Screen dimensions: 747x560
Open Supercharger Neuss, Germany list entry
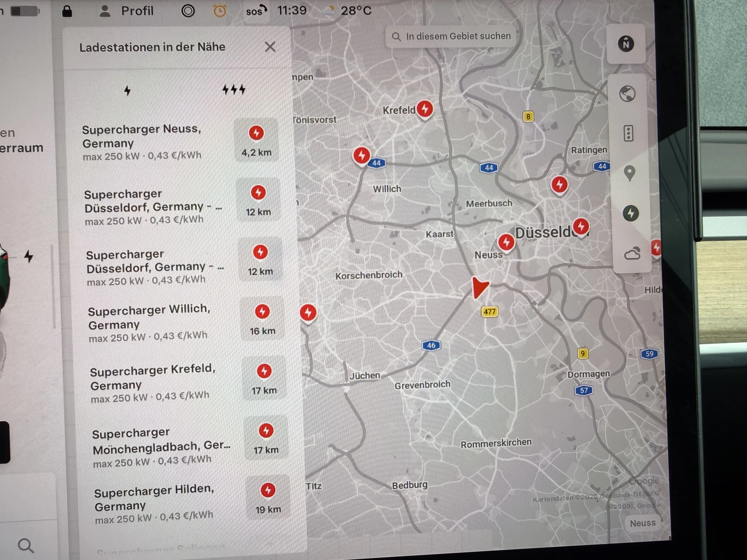tap(142, 142)
